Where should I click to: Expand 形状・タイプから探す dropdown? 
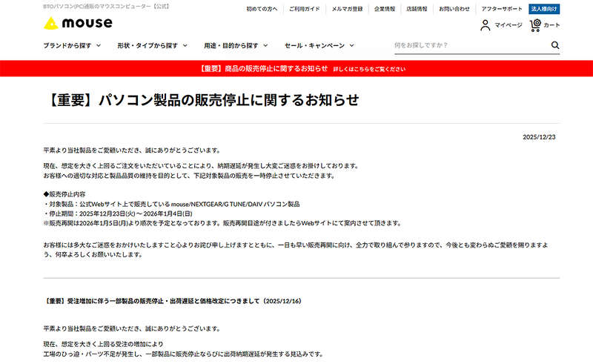152,45
